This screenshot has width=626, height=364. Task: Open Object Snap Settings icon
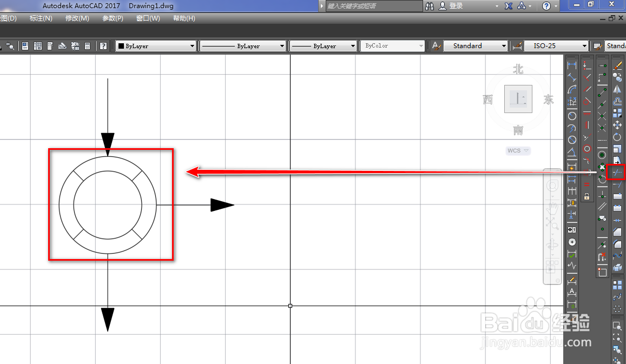(x=602, y=272)
